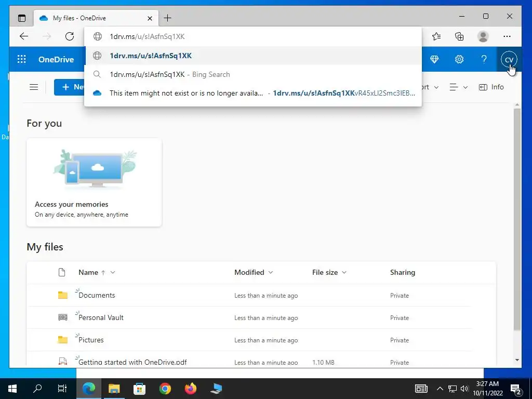The image size is (532, 399).
Task: Open Edge Favorites star list
Action: coord(436,36)
